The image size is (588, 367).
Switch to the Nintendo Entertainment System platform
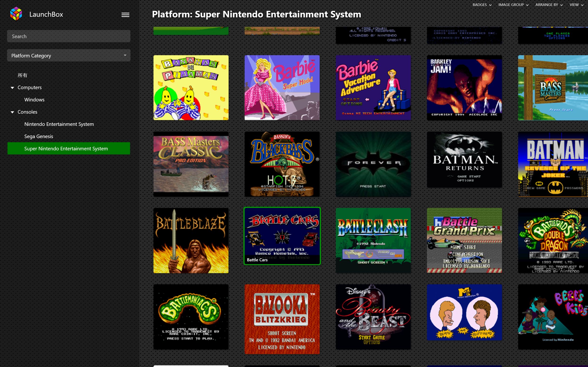click(x=59, y=124)
